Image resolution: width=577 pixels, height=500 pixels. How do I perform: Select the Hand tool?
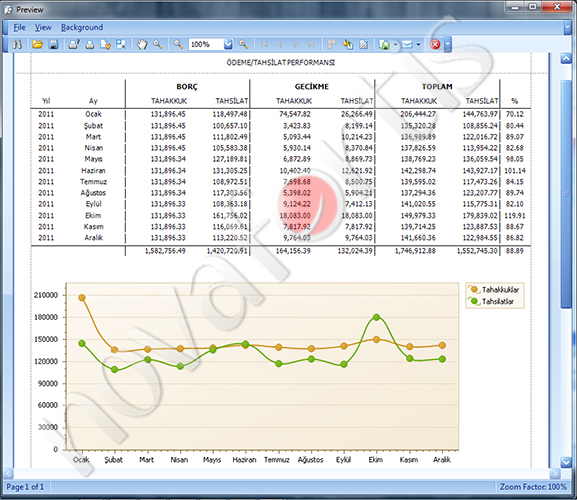click(142, 45)
